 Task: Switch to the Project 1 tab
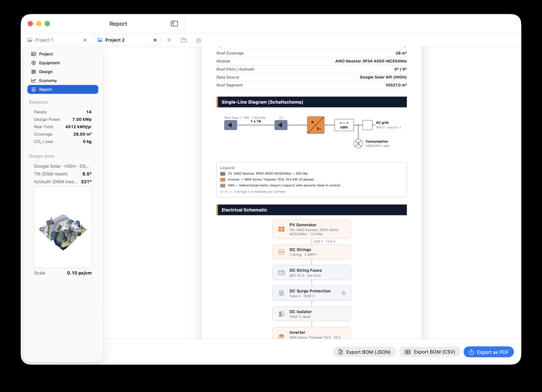point(57,40)
